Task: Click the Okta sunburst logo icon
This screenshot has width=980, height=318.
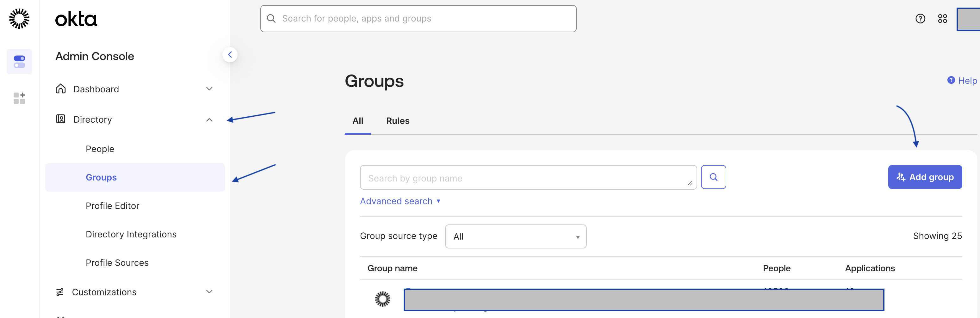Action: pos(19,19)
